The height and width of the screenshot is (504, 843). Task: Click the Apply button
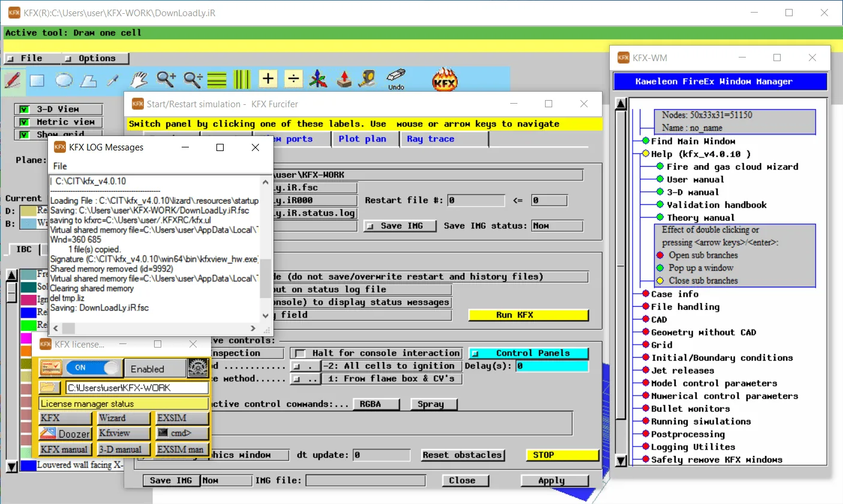tap(555, 481)
